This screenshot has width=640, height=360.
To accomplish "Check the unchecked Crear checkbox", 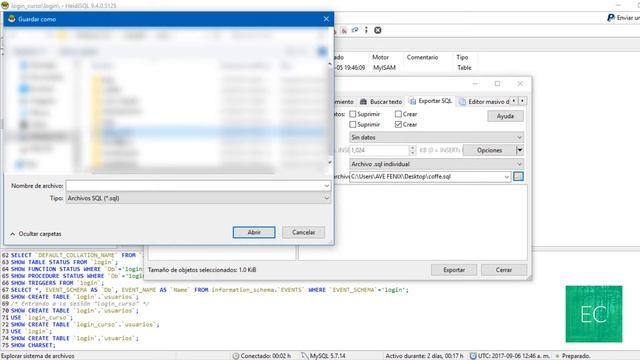I will (x=398, y=114).
